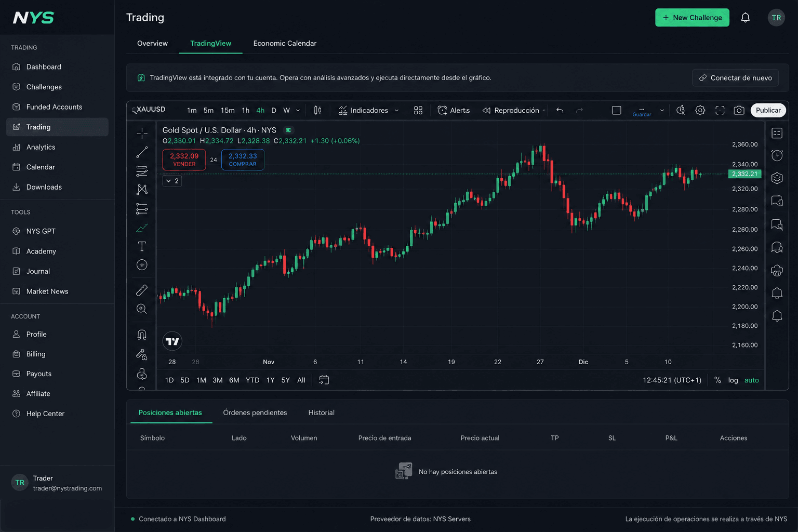Select the pattern drawing tool
The width and height of the screenshot is (798, 532).
pos(142,190)
